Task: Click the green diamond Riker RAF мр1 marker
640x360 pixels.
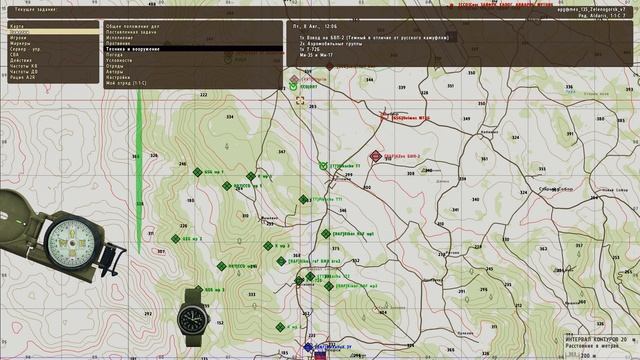Action: click(x=326, y=233)
